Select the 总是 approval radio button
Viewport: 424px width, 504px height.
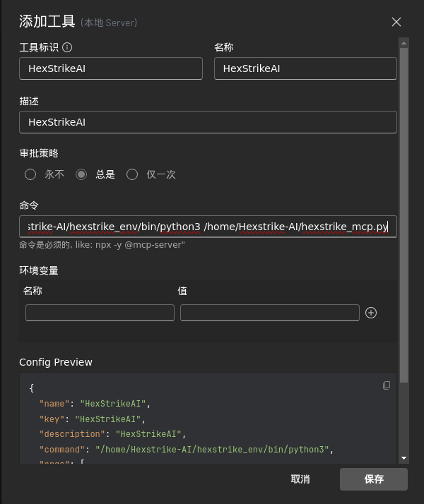click(x=81, y=174)
